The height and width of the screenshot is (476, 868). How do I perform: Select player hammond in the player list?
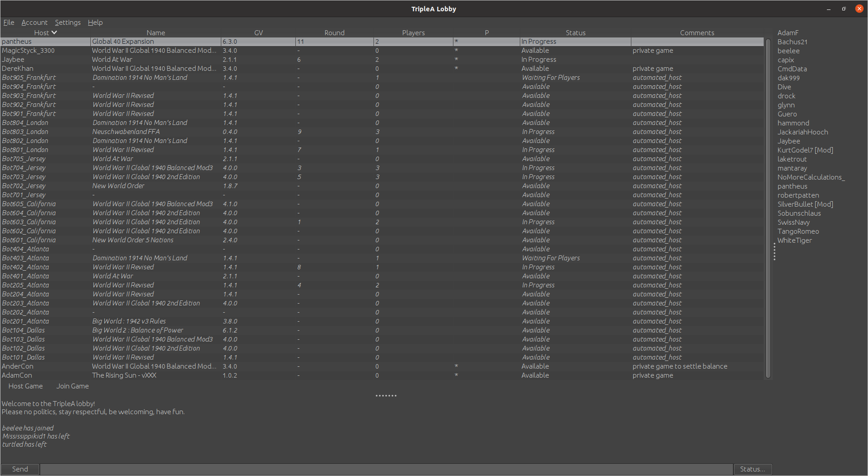[x=793, y=123]
